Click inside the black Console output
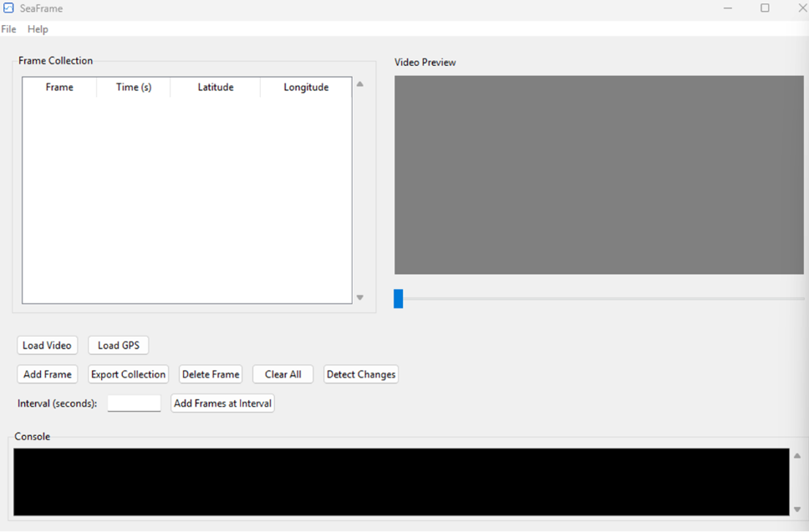The height and width of the screenshot is (532, 809). pos(401,482)
